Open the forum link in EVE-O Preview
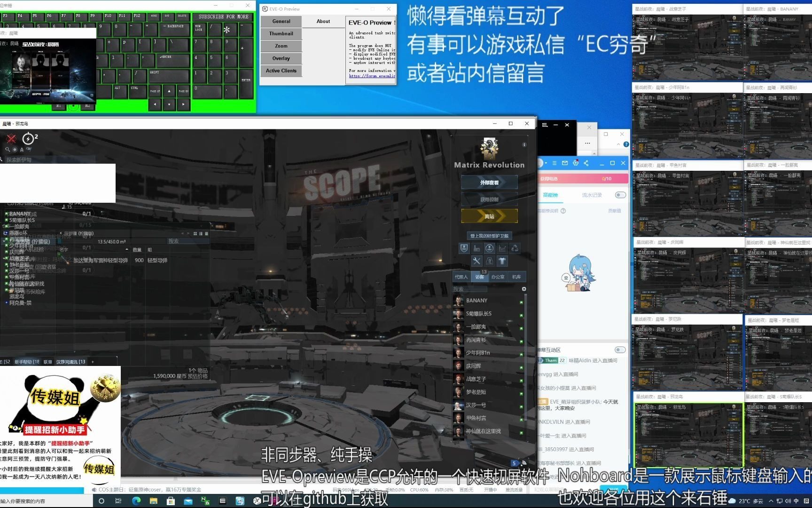The width and height of the screenshot is (812, 508). tap(372, 76)
